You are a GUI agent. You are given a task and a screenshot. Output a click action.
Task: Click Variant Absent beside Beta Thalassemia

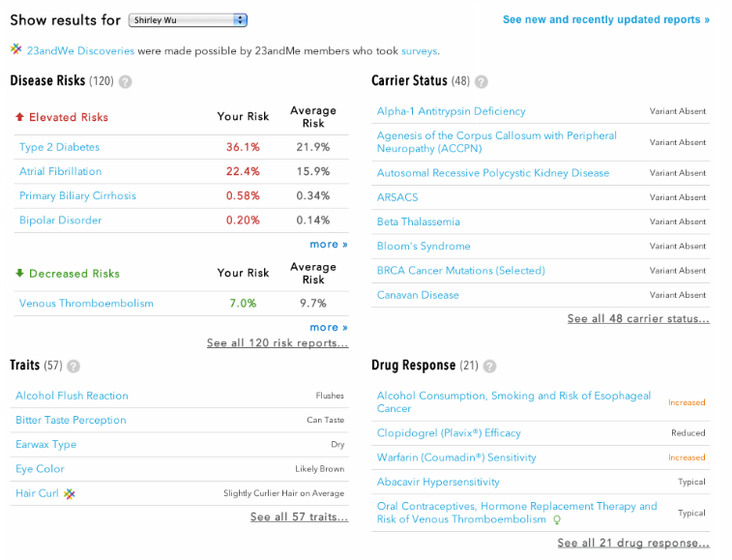coord(678,221)
